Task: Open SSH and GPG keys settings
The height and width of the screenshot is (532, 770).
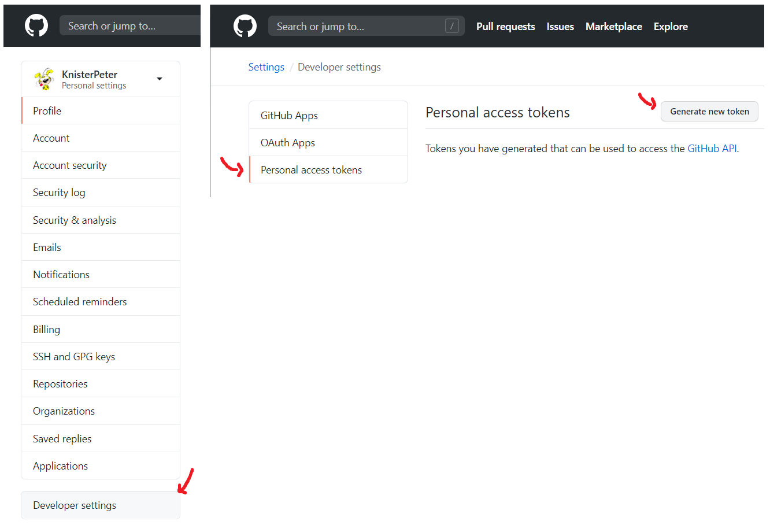Action: click(101, 356)
